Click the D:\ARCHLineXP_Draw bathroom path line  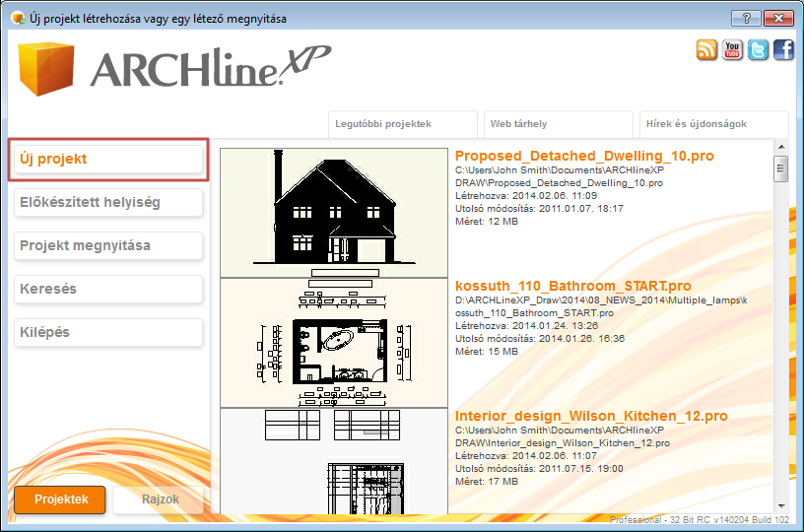pyautogui.click(x=601, y=300)
